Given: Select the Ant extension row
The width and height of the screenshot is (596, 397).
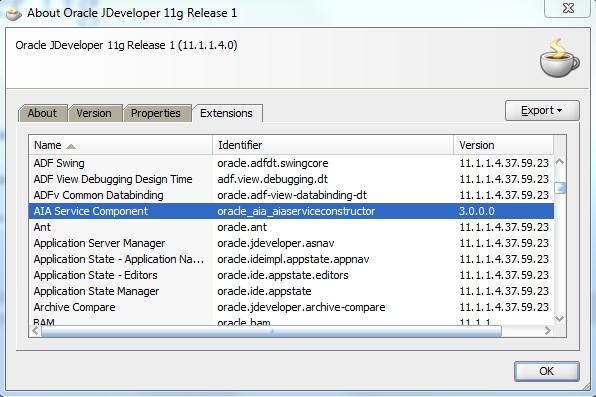Looking at the screenshot, I should (291, 227).
